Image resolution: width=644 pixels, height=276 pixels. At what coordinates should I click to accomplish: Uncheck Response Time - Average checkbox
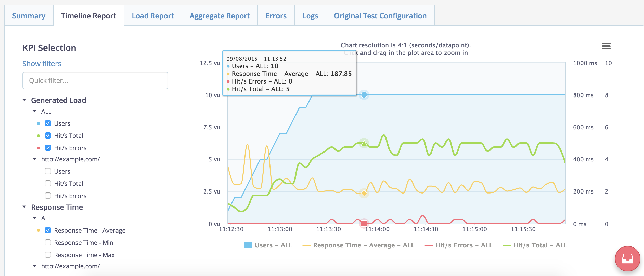click(48, 230)
